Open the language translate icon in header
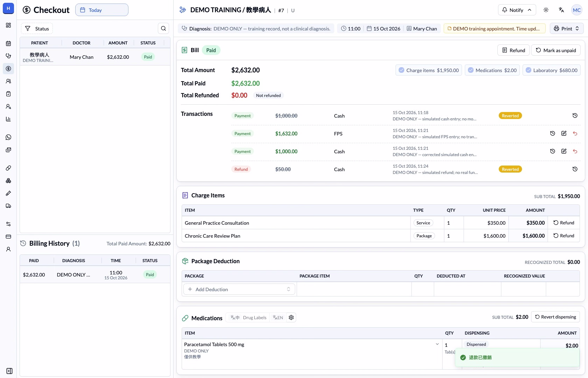Viewport: 588px width, 378px height. tap(561, 10)
